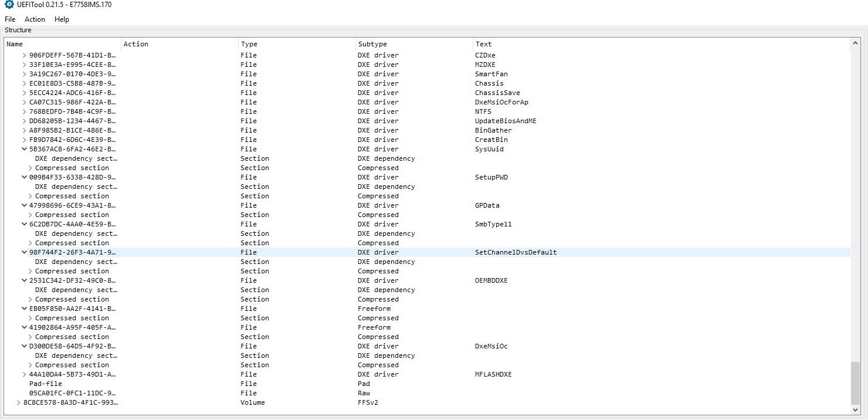Screen dimensions: 868x420
Task: Select the EB05F850-AA2F-4141 freeform file
Action: [428, 309]
